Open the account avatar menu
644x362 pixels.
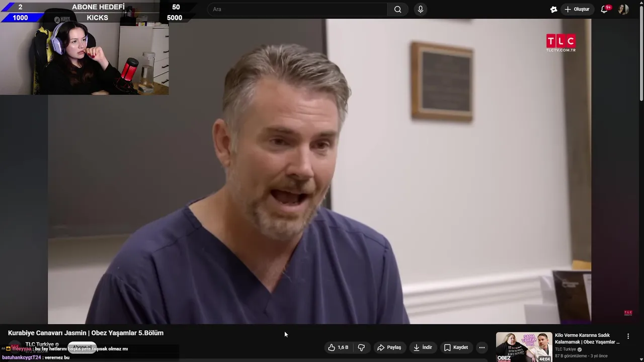(x=623, y=9)
